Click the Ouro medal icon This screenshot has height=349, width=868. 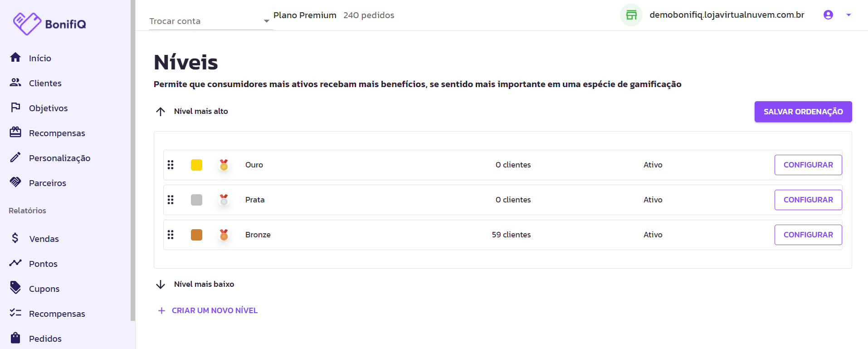tap(224, 165)
